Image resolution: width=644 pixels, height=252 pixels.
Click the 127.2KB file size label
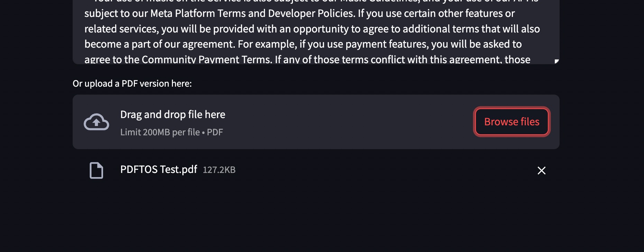tap(219, 170)
